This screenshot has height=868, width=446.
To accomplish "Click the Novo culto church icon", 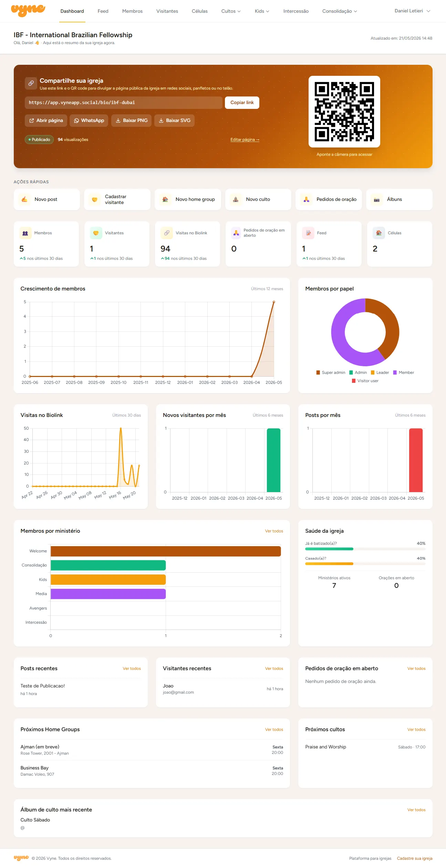I will [x=236, y=199].
